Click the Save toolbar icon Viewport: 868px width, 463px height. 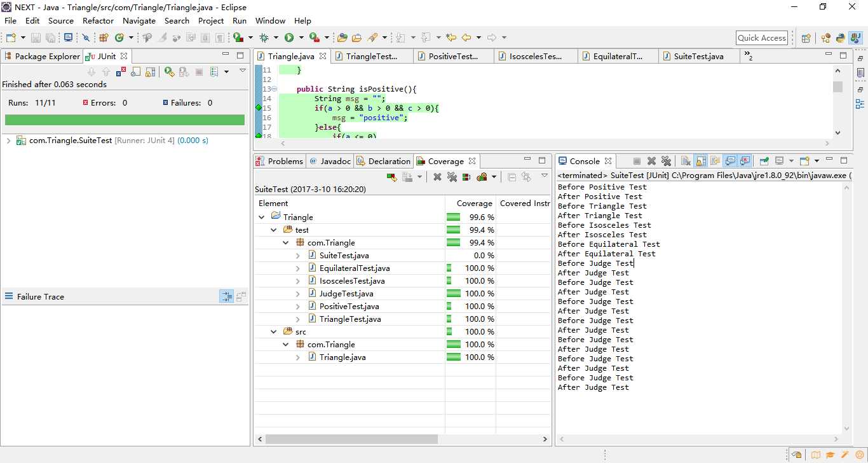(36, 38)
